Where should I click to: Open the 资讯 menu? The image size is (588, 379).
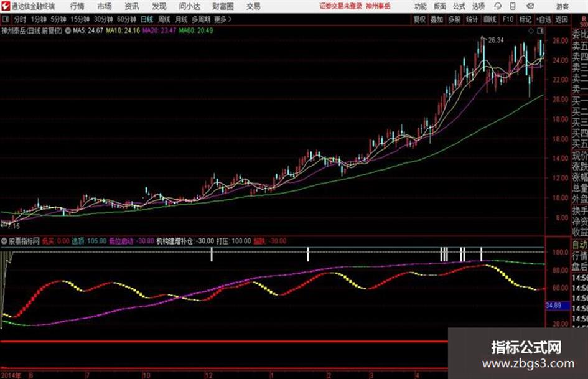coord(132,6)
